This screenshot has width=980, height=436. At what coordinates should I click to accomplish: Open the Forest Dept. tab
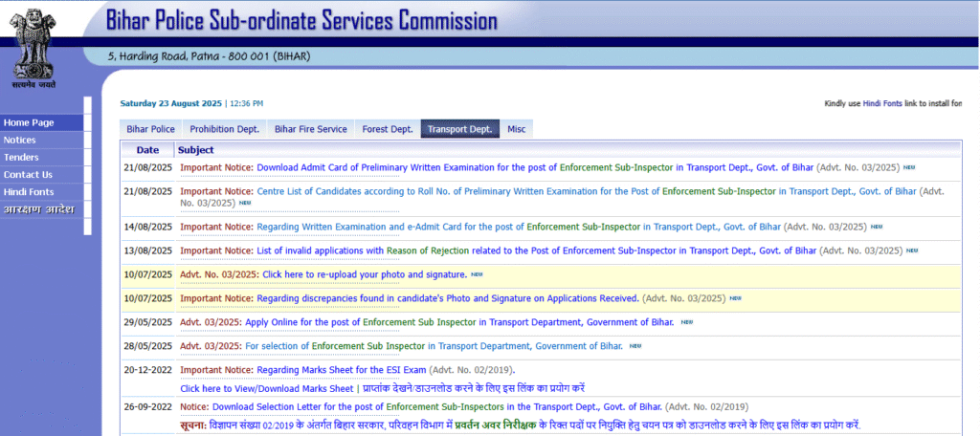click(387, 129)
